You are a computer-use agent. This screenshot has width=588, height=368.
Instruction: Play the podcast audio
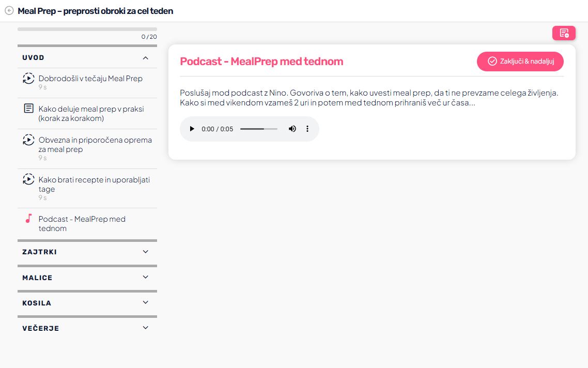point(192,129)
